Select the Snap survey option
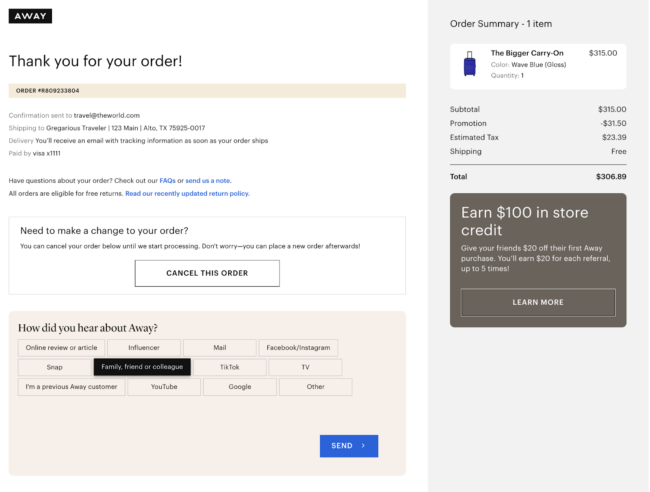The height and width of the screenshot is (492, 650). [x=54, y=367]
